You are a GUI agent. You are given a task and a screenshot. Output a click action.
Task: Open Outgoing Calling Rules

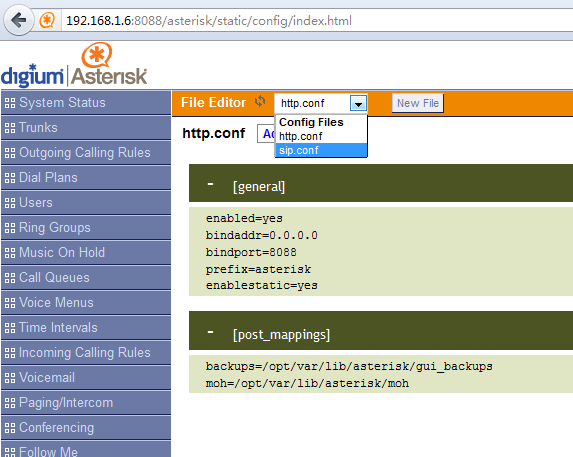click(86, 153)
